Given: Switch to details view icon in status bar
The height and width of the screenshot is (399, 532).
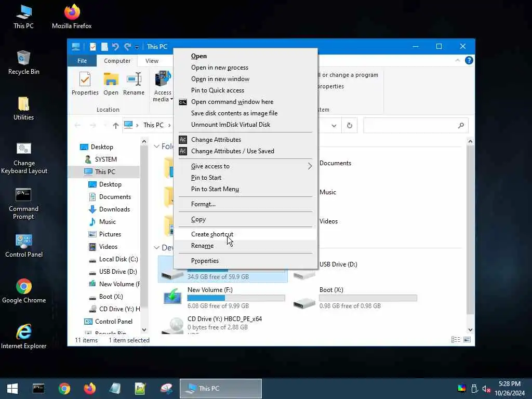Looking at the screenshot, I should click(x=456, y=340).
